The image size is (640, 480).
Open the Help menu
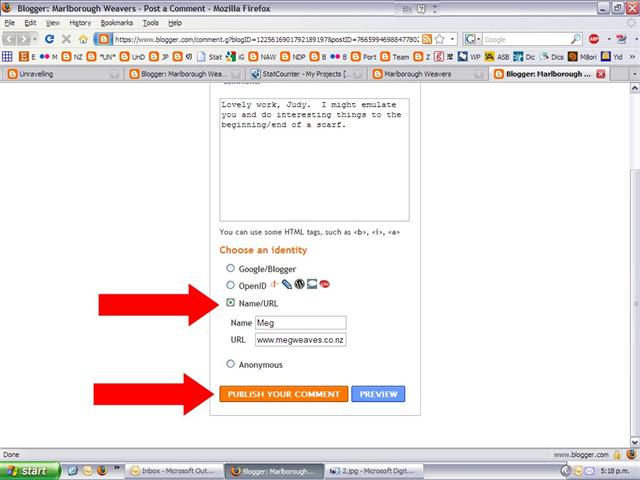tap(175, 23)
